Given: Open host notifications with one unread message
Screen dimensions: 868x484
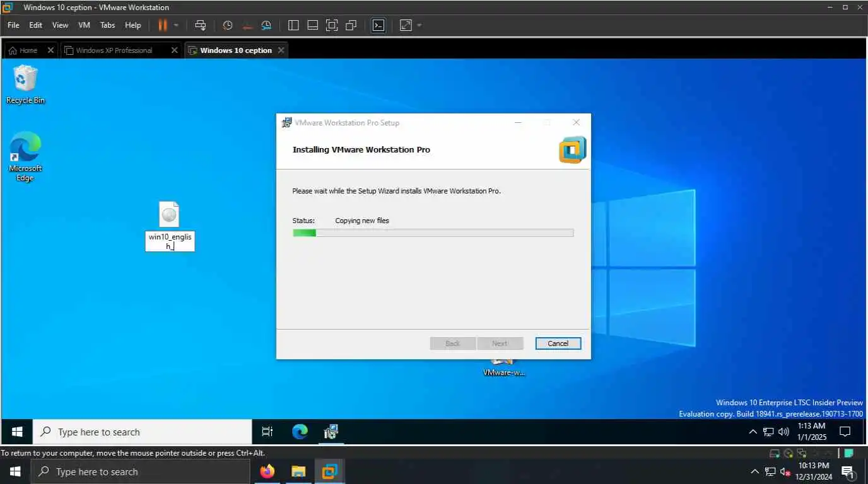Looking at the screenshot, I should coord(848,471).
